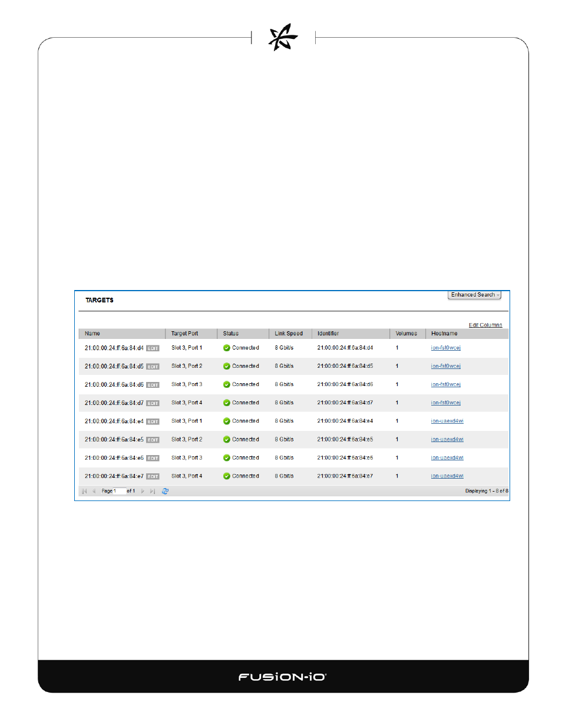This screenshot has height=728, width=562.
Task: Sort by the Volumes column header
Action: coord(408,334)
